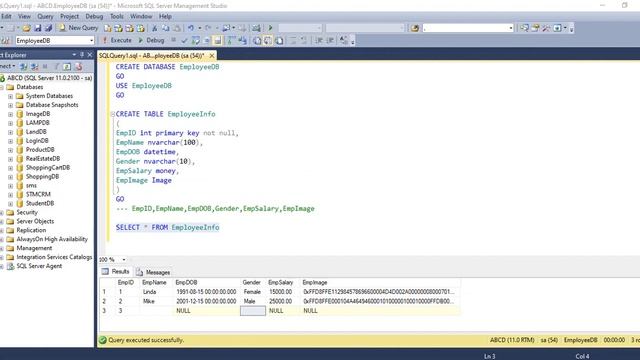Click the Object Explorer pin icon

click(x=82, y=55)
